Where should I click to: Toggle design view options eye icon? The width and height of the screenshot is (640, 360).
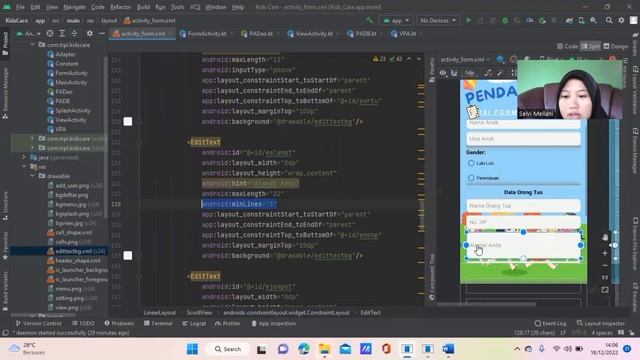[443, 73]
